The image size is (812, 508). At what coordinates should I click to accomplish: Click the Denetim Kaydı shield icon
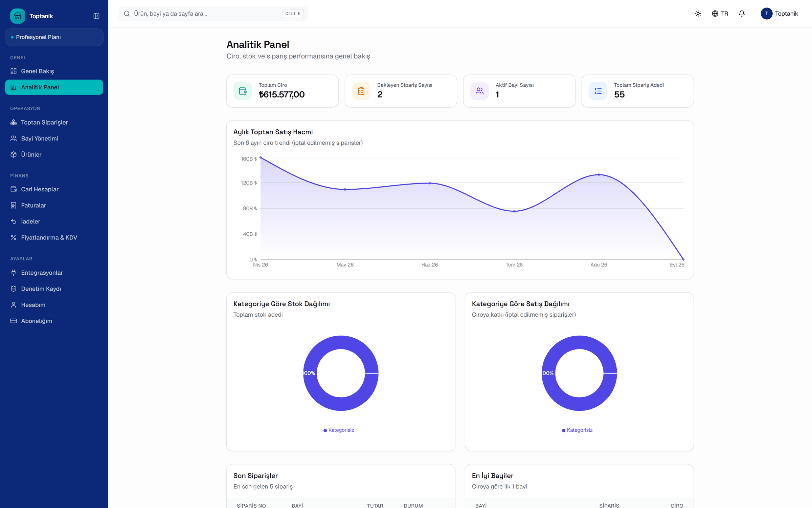point(14,289)
